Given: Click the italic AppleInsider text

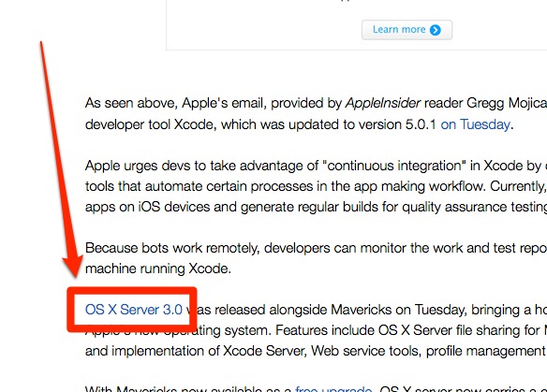Looking at the screenshot, I should point(383,103).
